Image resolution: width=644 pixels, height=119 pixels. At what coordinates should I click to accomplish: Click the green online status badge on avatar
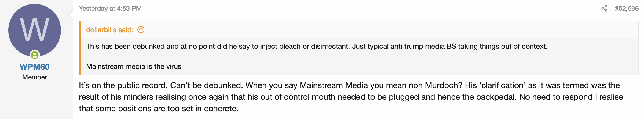(x=35, y=55)
